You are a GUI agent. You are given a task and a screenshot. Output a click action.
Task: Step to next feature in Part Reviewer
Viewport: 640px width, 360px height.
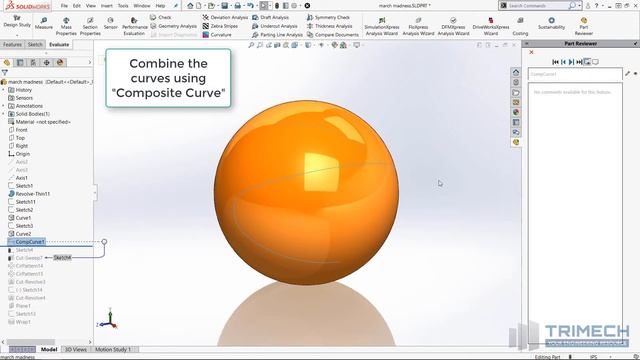pyautogui.click(x=571, y=62)
